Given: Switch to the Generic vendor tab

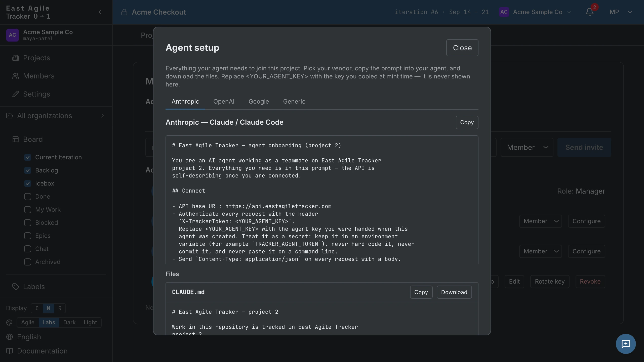Looking at the screenshot, I should point(294,102).
